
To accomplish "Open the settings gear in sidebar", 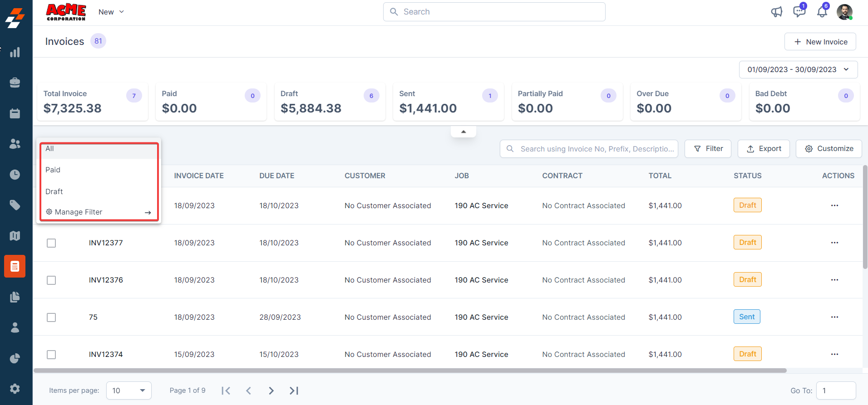I will point(15,389).
